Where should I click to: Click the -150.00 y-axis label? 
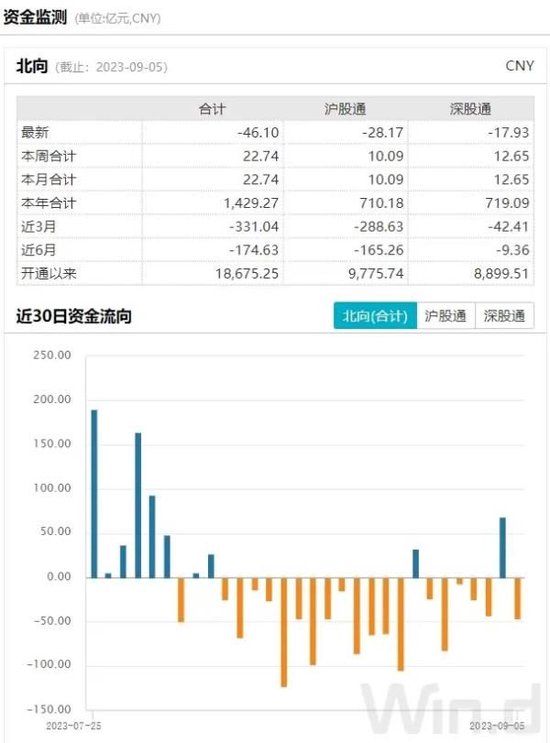click(x=49, y=709)
